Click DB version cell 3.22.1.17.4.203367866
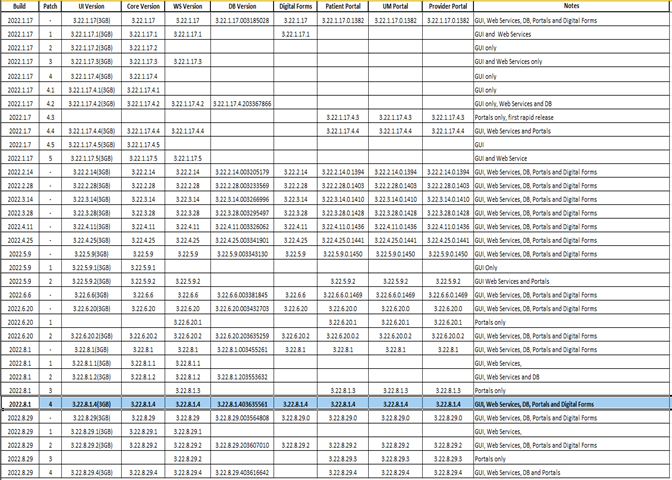Viewport: 672px width, 480px height. 240,103
